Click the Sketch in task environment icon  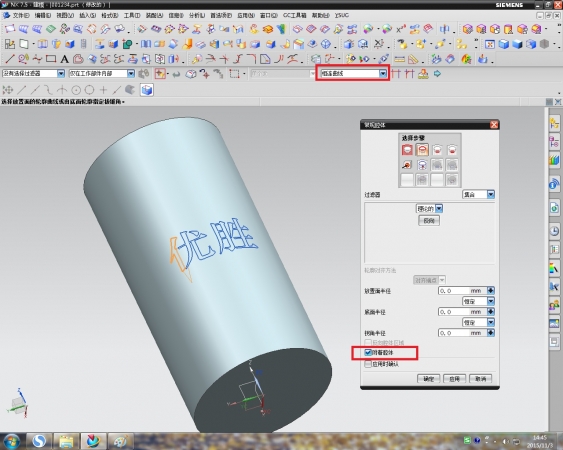pyautogui.click(x=10, y=44)
